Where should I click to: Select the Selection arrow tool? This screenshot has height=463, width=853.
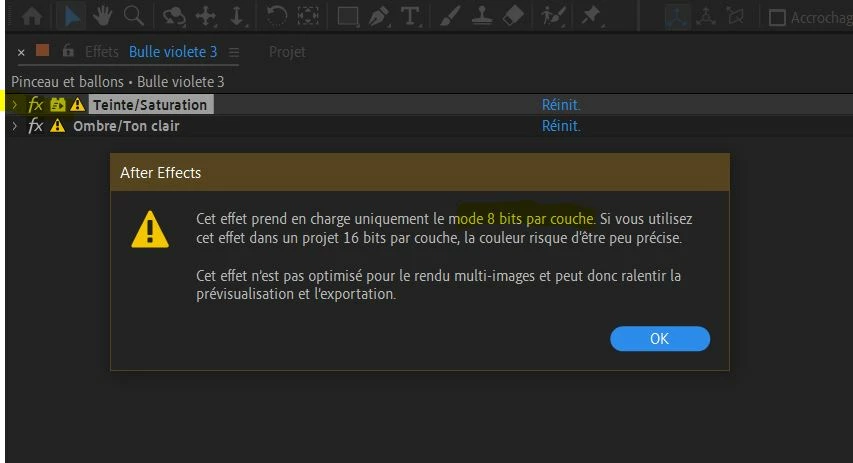point(71,16)
